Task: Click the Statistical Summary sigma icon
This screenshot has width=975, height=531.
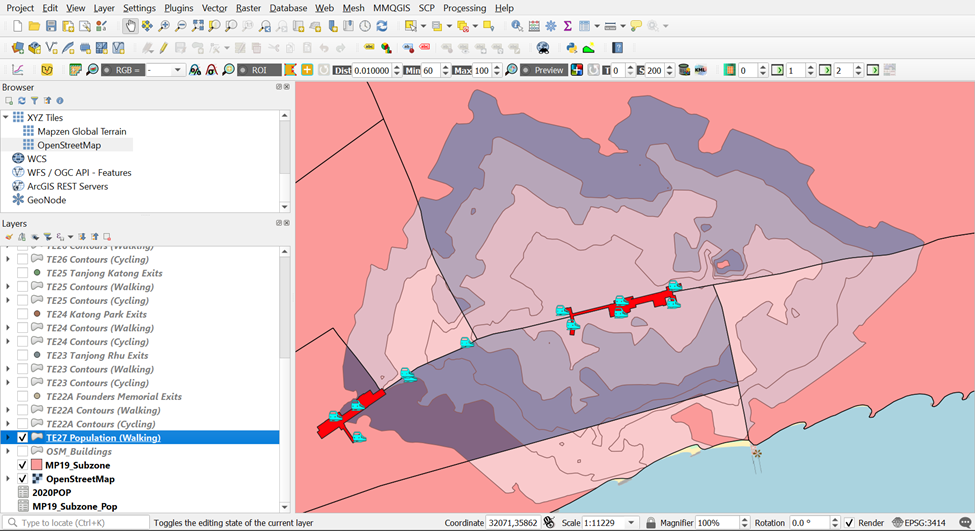Action: click(567, 26)
